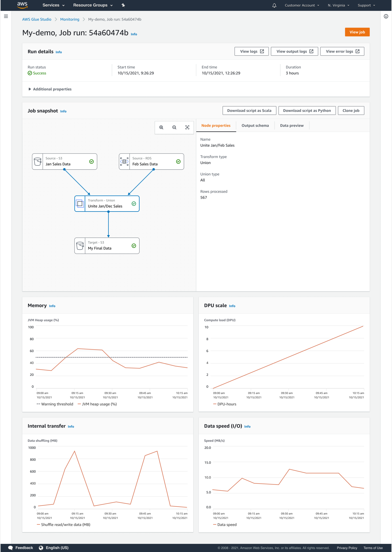Open View error logs external link
This screenshot has height=552, width=392.
(342, 51)
